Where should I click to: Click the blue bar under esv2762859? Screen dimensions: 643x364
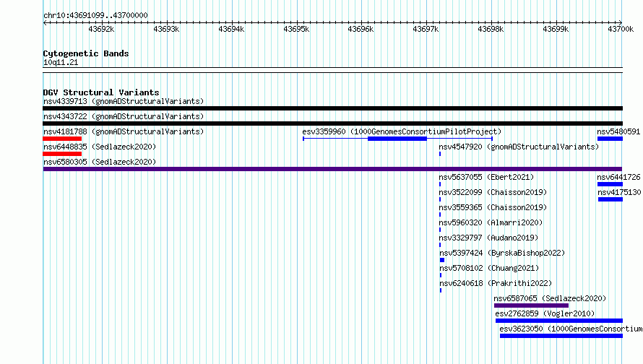coord(559,321)
